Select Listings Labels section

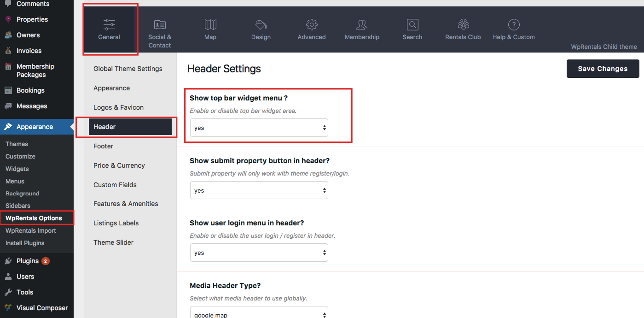pos(116,223)
